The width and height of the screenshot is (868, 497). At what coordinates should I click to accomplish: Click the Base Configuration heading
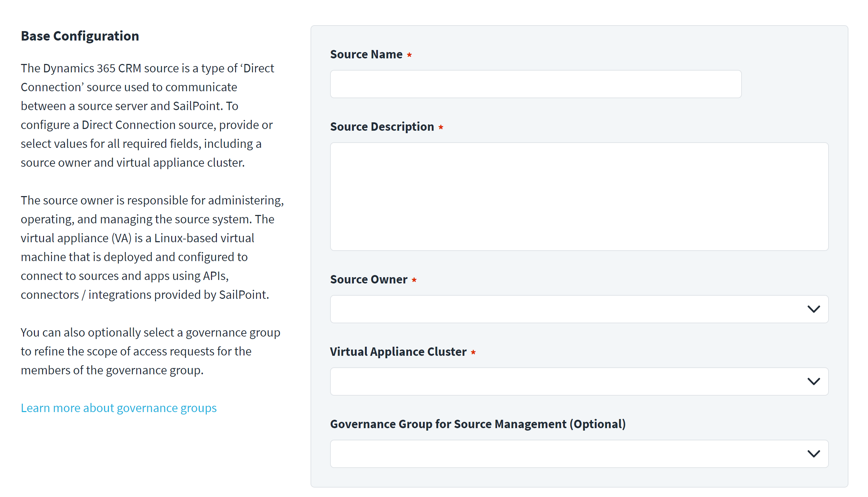coord(80,36)
